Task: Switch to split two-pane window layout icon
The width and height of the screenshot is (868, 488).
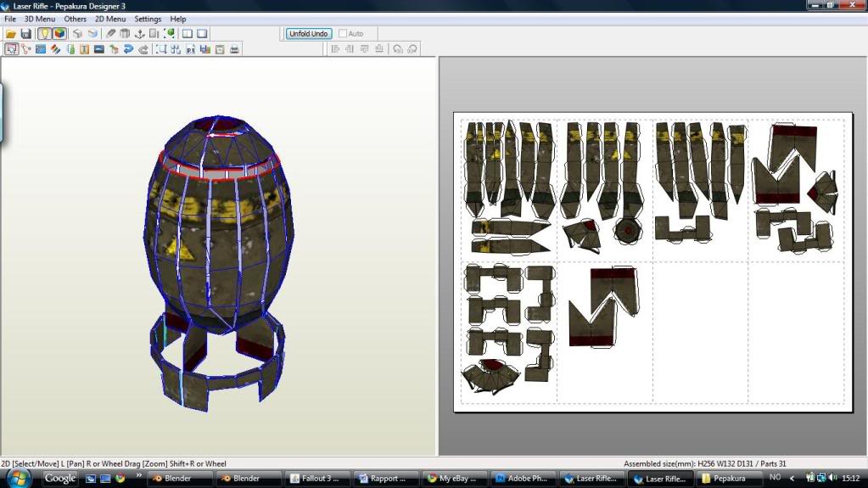Action: pos(188,34)
